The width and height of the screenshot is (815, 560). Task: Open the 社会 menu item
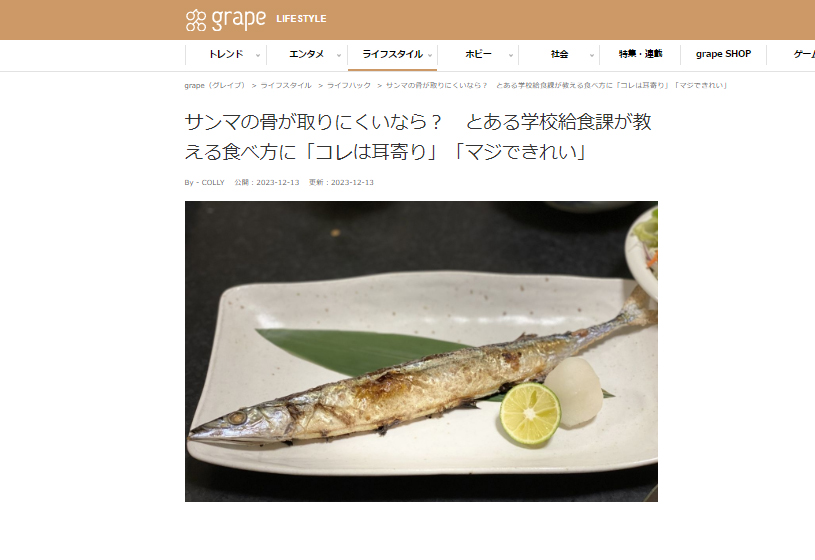click(x=559, y=54)
